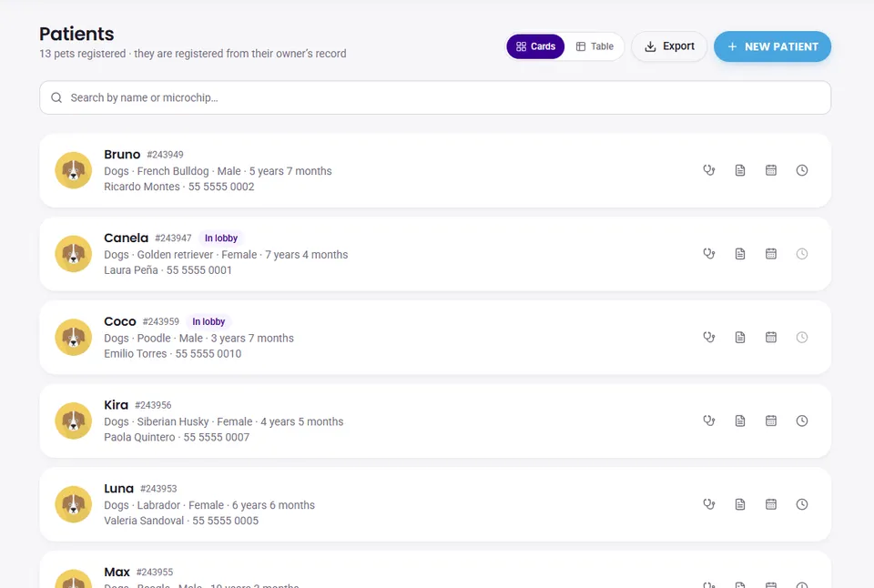Switch to the Table view

click(x=595, y=46)
